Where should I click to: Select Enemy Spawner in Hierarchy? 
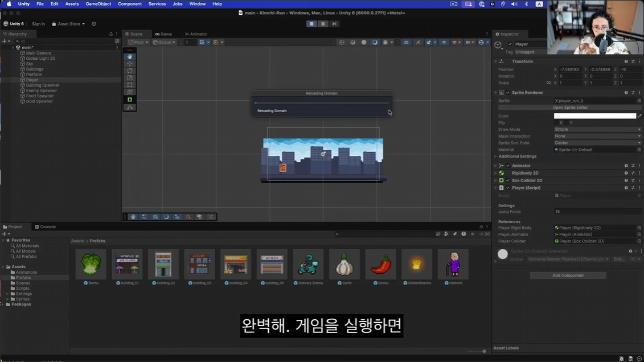[41, 90]
